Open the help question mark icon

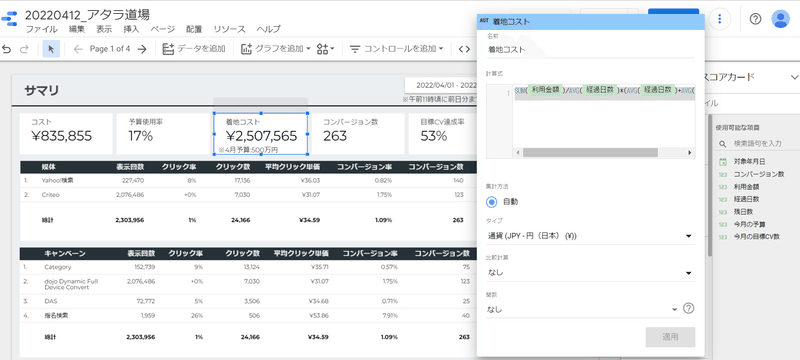pos(755,19)
